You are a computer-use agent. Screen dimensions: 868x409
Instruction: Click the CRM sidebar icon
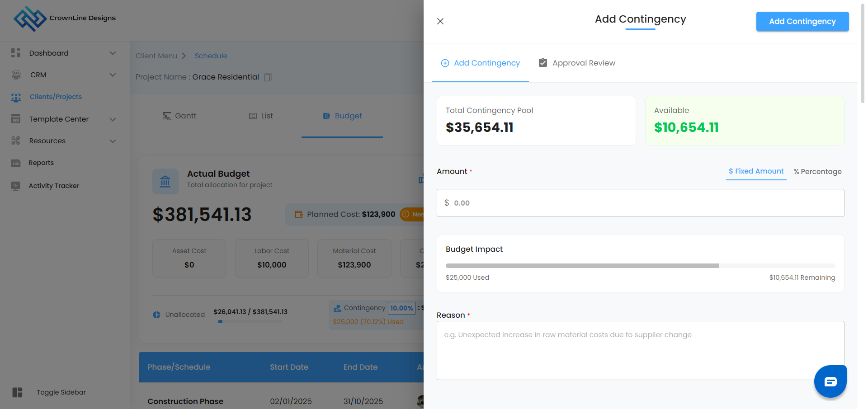16,75
